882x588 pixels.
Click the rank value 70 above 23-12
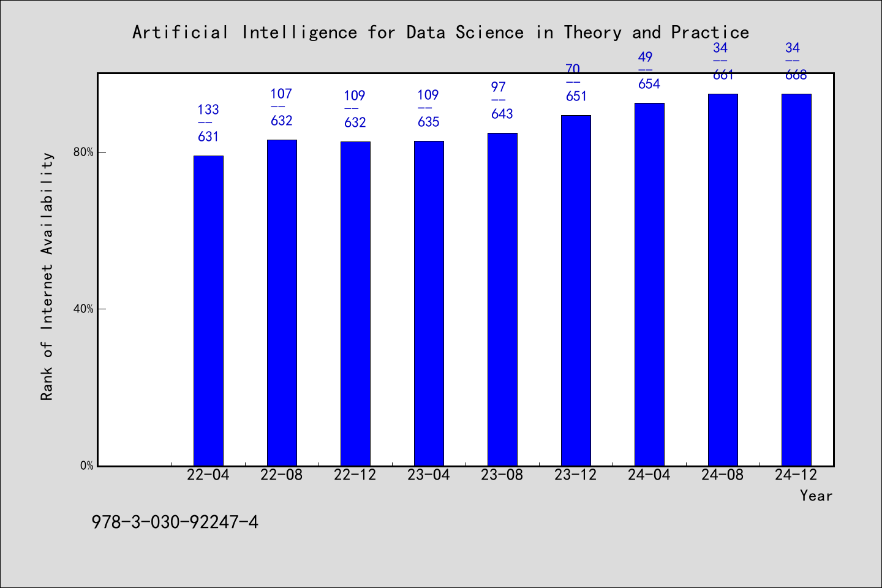point(573,69)
